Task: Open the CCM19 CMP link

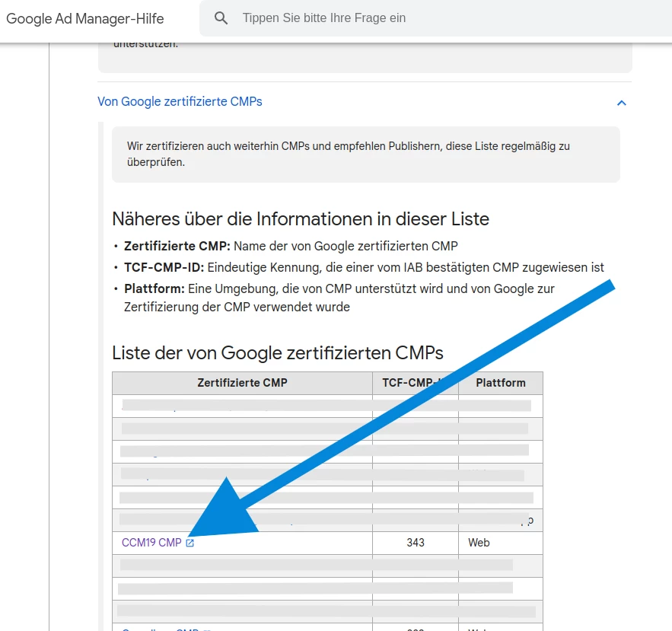Action: 151,543
